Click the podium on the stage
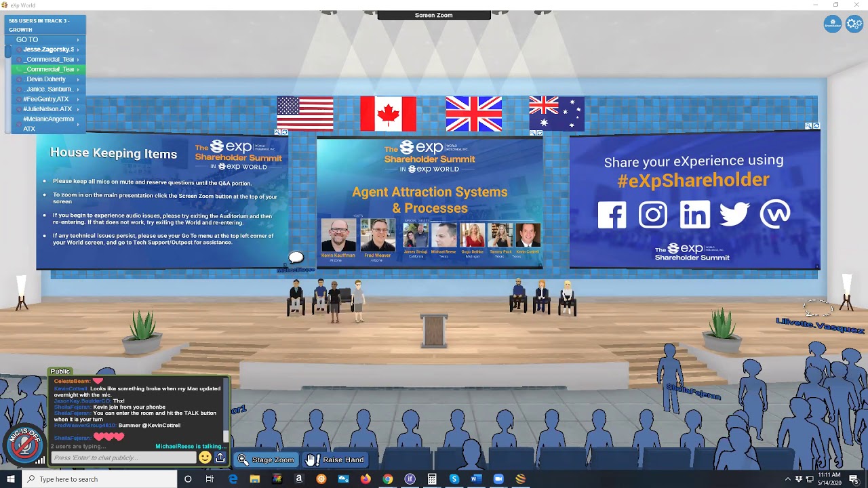 tap(434, 329)
